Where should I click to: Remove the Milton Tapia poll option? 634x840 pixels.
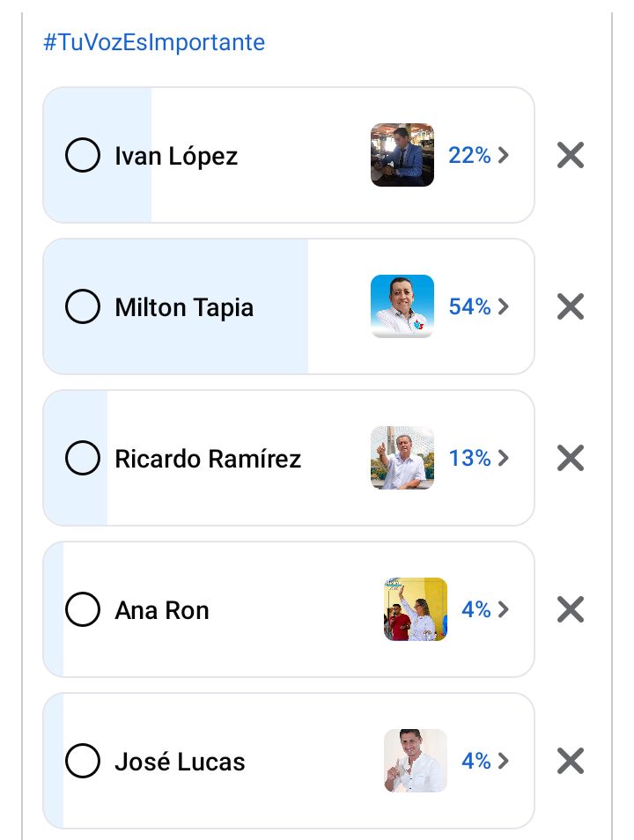coord(571,306)
